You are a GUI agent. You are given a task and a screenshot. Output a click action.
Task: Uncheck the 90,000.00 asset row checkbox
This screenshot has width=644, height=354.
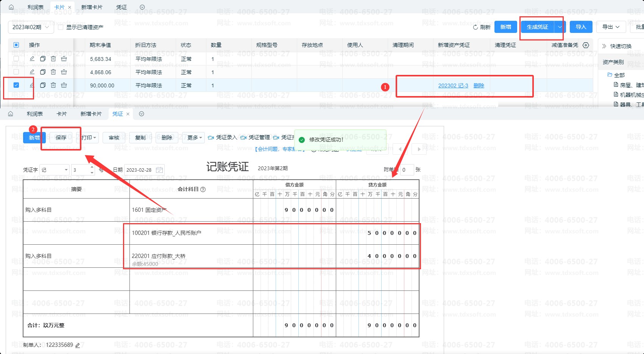tap(16, 85)
